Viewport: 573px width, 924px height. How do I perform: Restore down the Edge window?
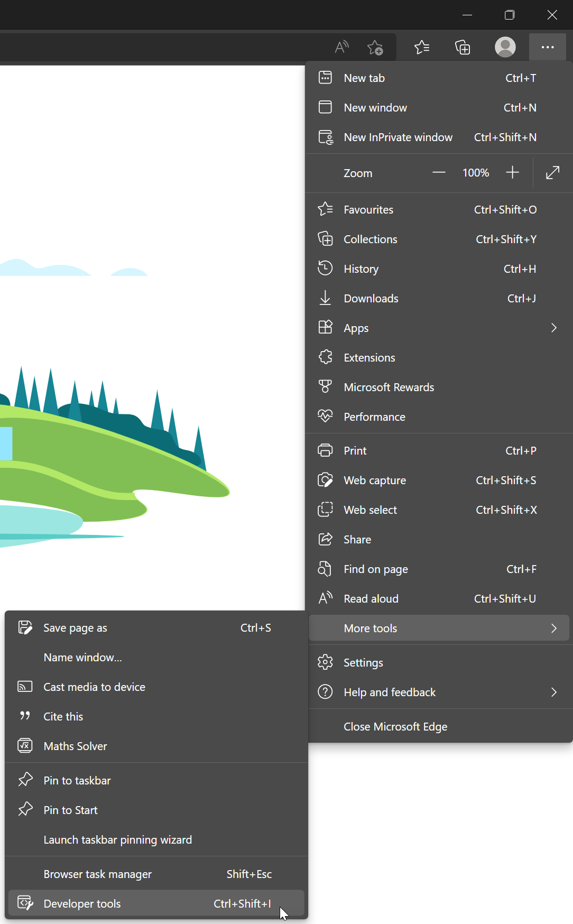510,15
